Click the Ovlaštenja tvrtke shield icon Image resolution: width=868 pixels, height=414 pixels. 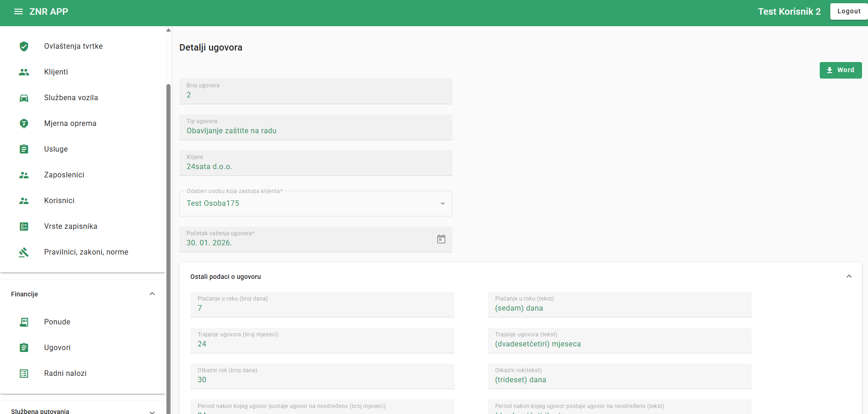pyautogui.click(x=24, y=46)
